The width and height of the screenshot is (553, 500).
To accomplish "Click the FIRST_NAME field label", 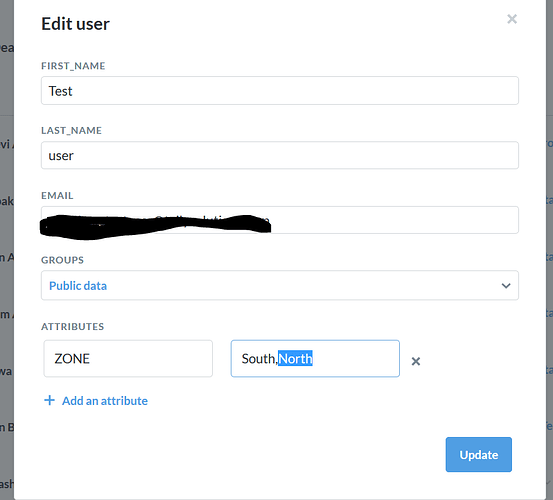I will tap(73, 66).
